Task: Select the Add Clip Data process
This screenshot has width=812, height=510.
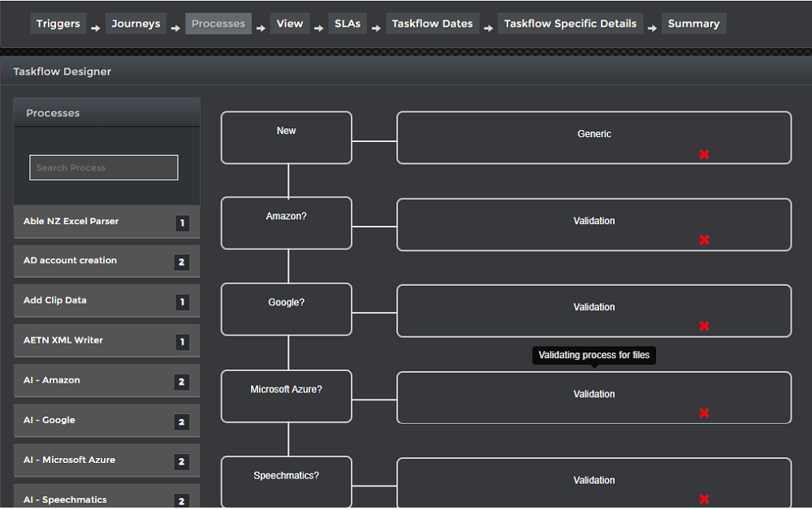Action: (89, 301)
